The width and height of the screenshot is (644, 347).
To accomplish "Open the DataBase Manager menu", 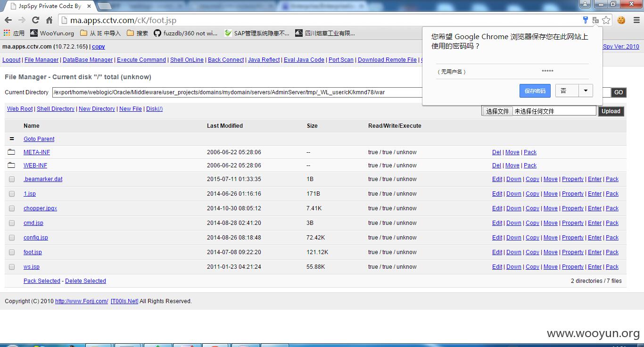I will coord(88,60).
